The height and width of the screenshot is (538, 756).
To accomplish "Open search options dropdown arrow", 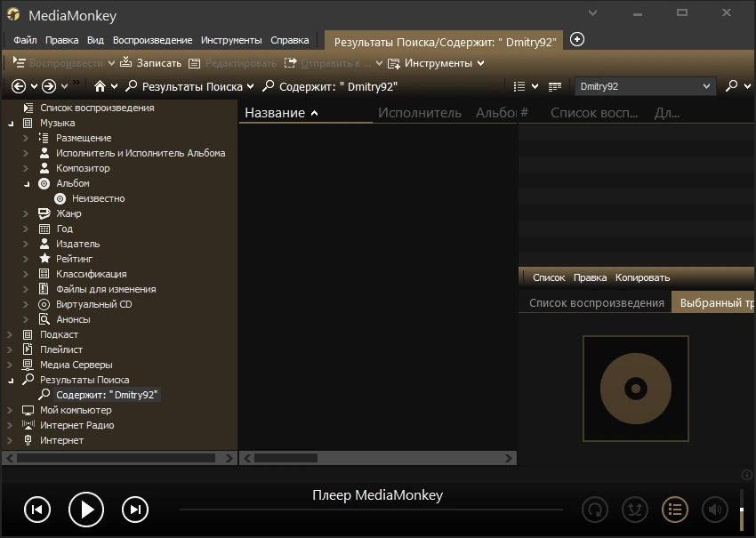I will (x=747, y=87).
